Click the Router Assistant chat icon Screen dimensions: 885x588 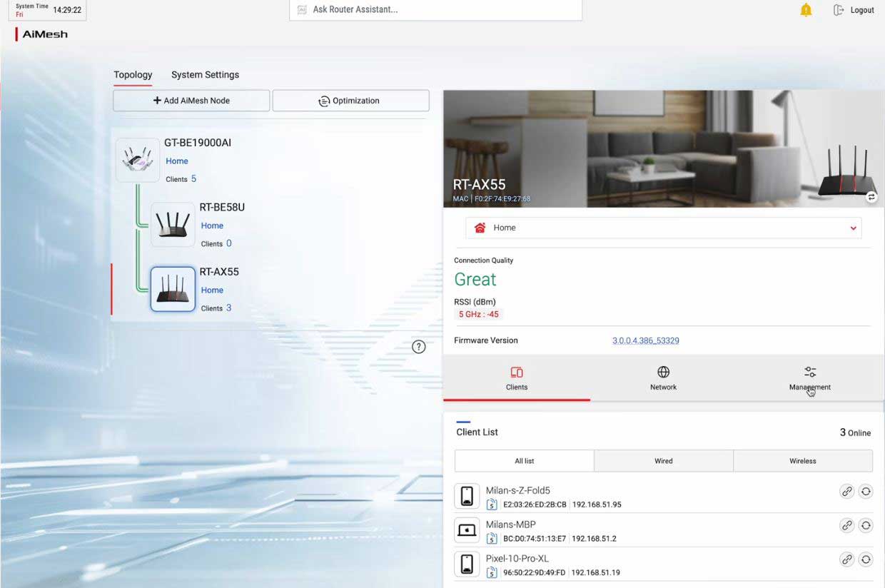click(x=302, y=10)
